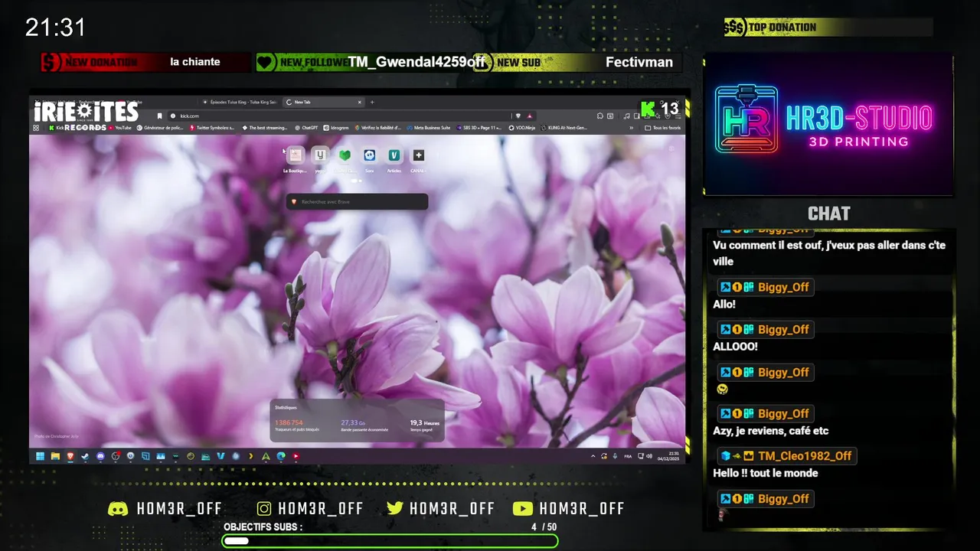The image size is (980, 551).
Task: Open the YouTube bookmark
Action: [x=119, y=128]
